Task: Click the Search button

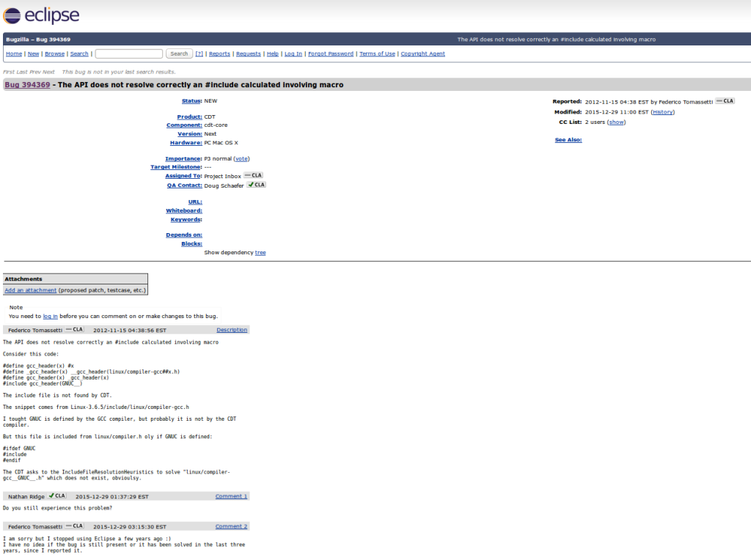Action: click(x=179, y=54)
